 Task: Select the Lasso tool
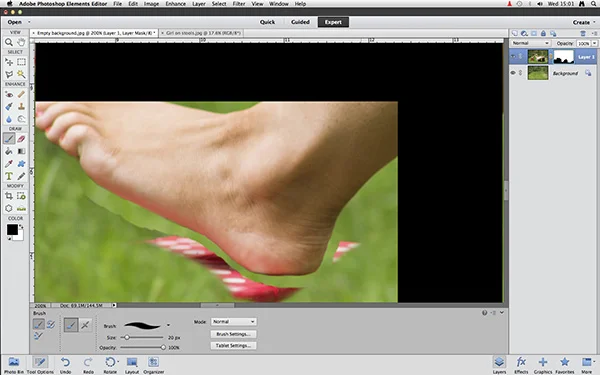(x=9, y=74)
